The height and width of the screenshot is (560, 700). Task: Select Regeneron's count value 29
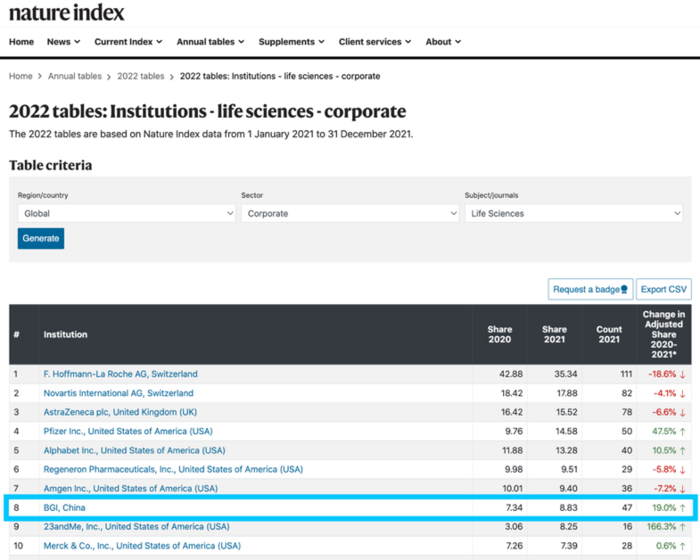pos(627,469)
